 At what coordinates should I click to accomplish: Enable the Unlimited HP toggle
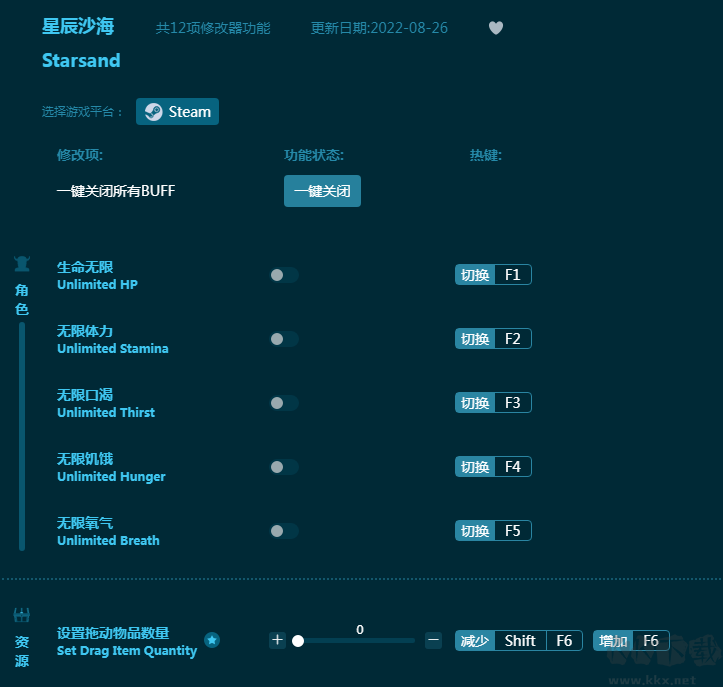pyautogui.click(x=284, y=275)
